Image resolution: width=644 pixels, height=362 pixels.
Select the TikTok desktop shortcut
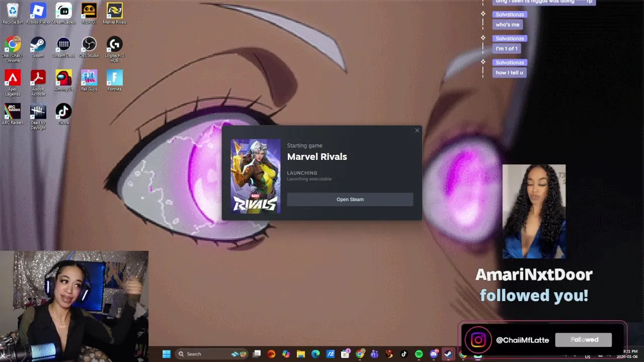pyautogui.click(x=63, y=114)
